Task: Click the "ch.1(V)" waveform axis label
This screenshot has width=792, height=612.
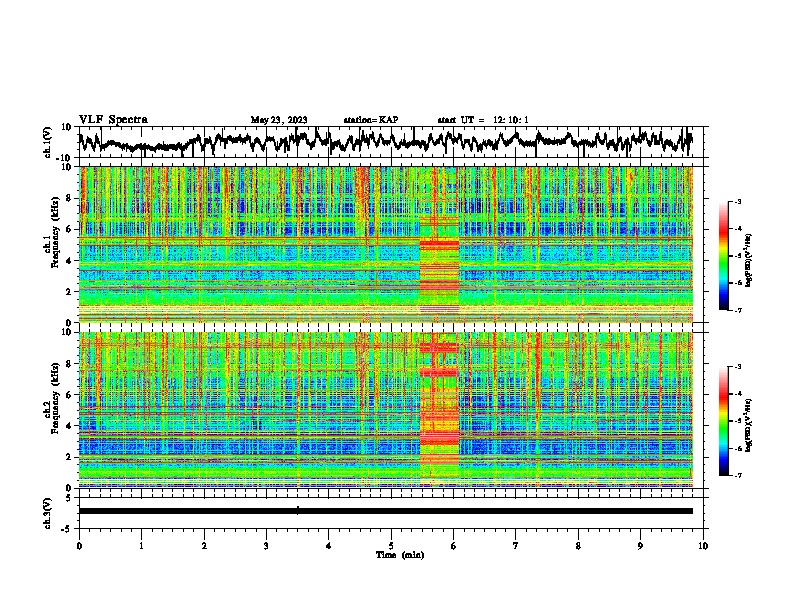Action: point(48,142)
